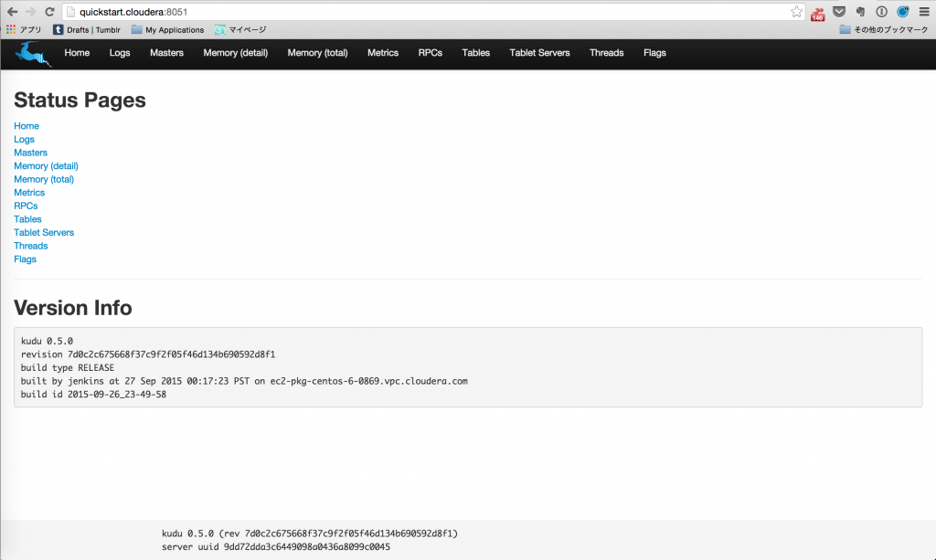The image size is (936, 560).
Task: Open the Evernote extension
Action: coord(860,12)
